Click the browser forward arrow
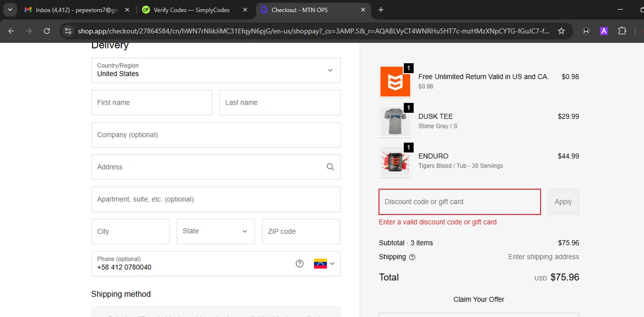The image size is (644, 317). 29,31
